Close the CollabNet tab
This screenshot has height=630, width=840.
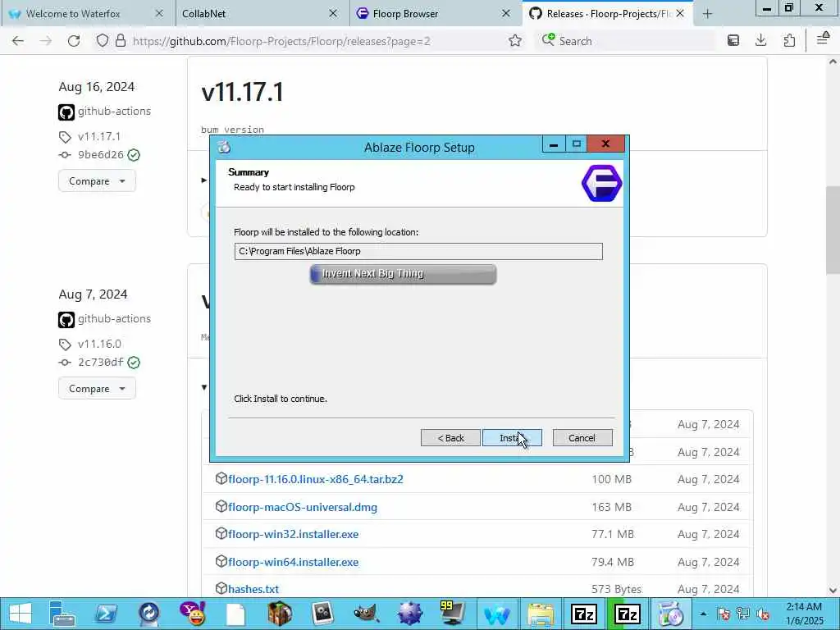point(333,14)
